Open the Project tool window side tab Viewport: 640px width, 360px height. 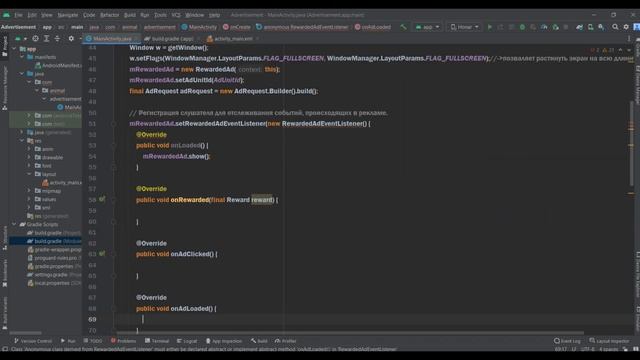click(x=4, y=46)
